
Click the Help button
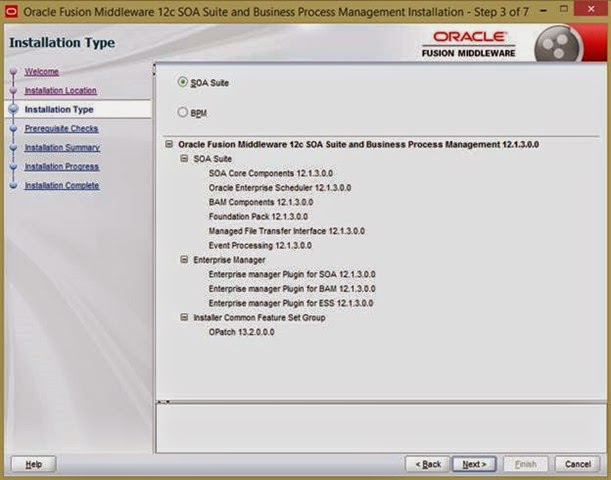tap(34, 464)
